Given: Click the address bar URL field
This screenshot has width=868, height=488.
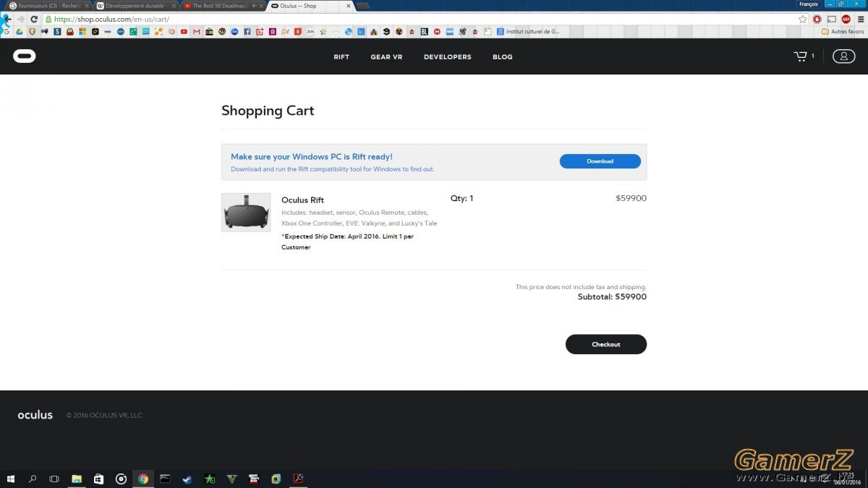Looking at the screenshot, I should (420, 19).
